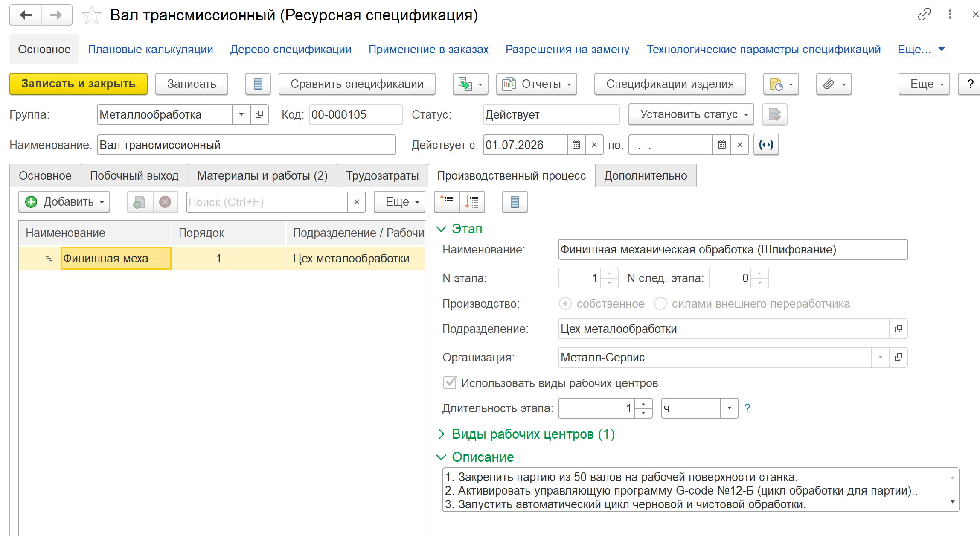Viewport: 980px width, 536px height.
Task: Move stage down with the down-arrow list icon
Action: coord(472,201)
